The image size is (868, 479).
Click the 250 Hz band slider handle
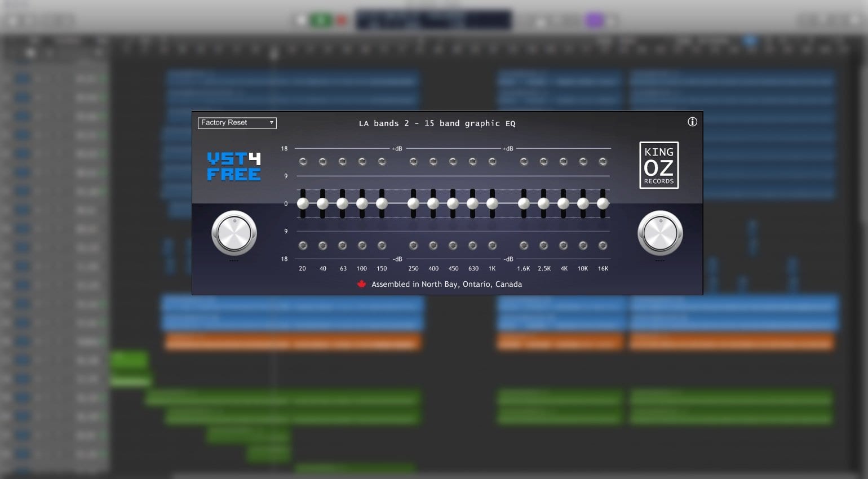413,203
